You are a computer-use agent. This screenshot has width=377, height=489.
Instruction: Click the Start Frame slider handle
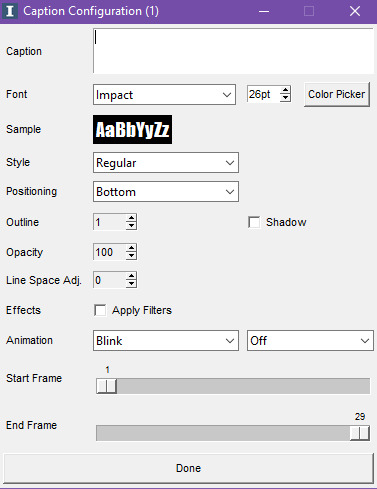(106, 386)
